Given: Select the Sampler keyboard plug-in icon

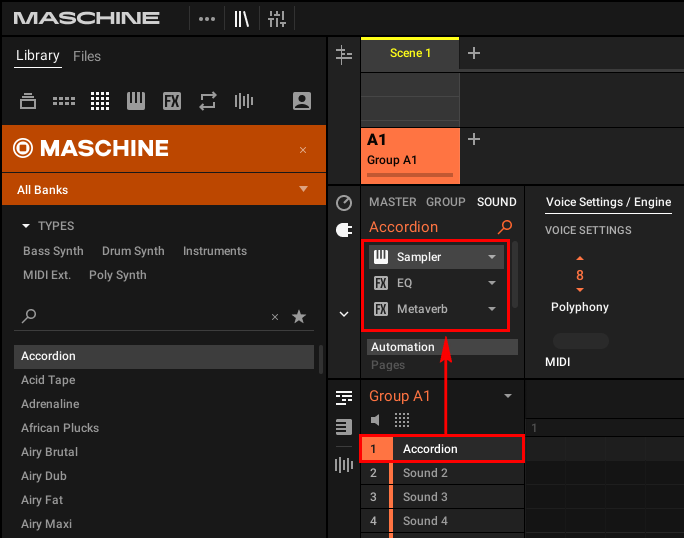Looking at the screenshot, I should pos(381,257).
